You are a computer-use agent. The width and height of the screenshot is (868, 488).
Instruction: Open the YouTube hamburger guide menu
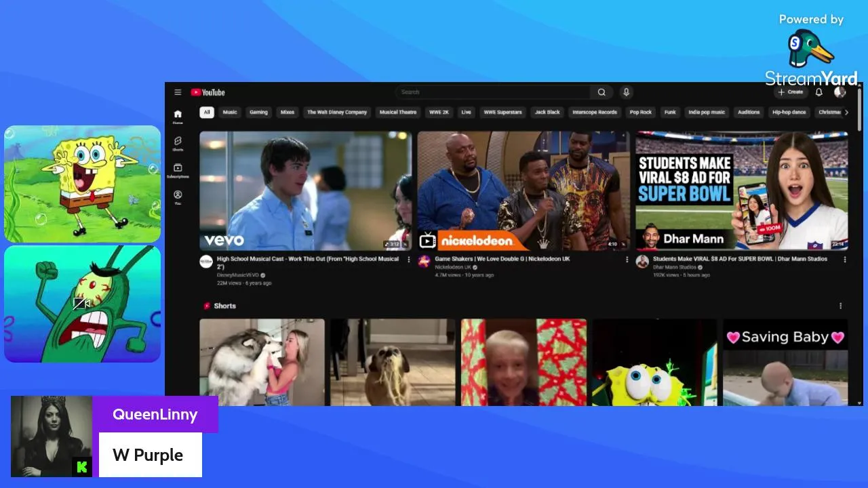pyautogui.click(x=178, y=92)
